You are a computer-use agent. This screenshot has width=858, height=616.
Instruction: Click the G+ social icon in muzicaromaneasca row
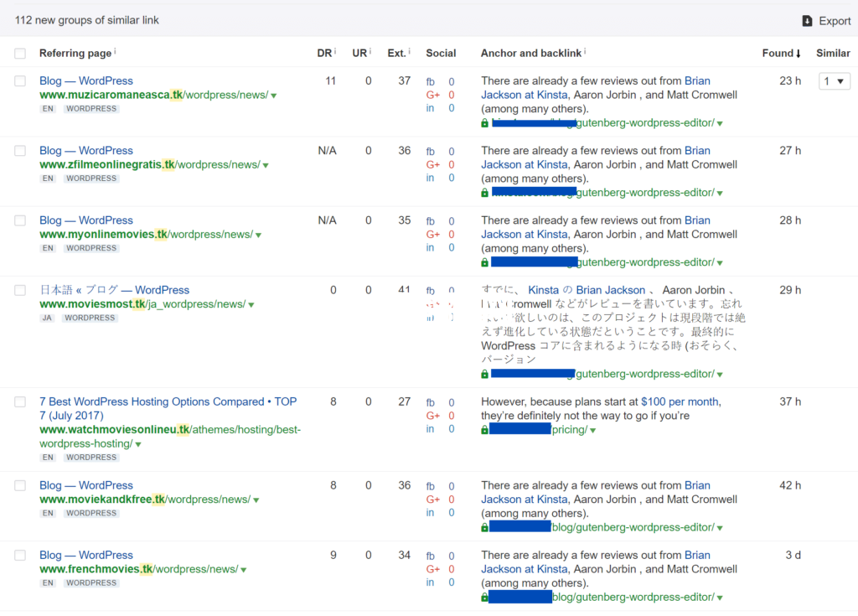tap(433, 95)
